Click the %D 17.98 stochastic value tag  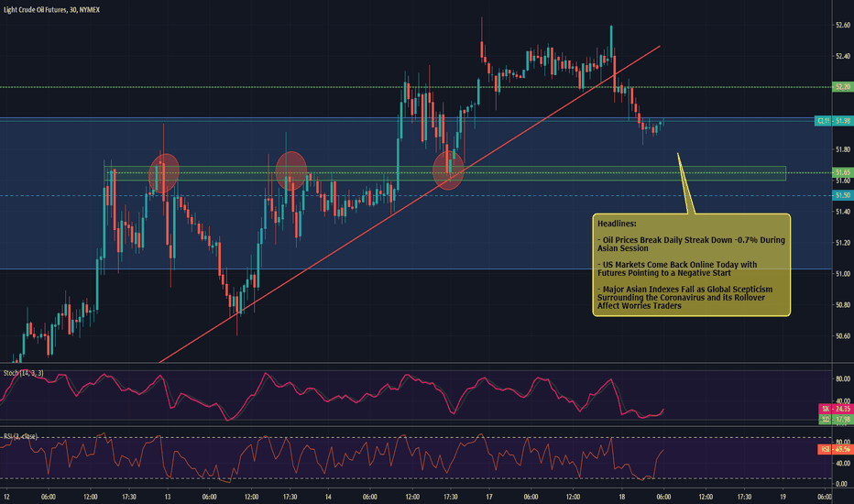(x=836, y=419)
